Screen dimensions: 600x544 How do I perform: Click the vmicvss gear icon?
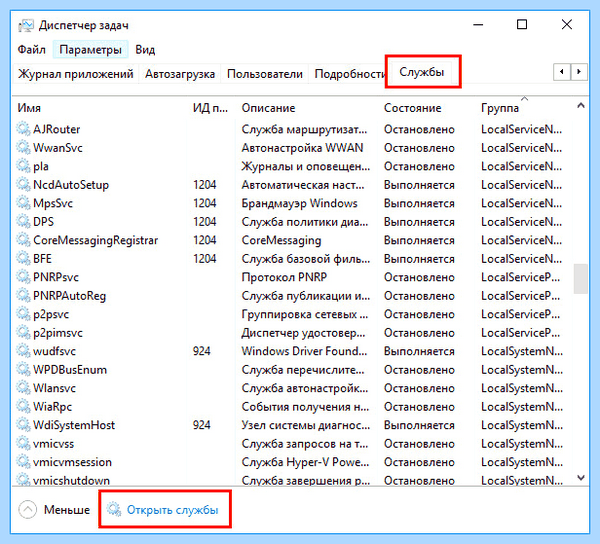pos(23,443)
